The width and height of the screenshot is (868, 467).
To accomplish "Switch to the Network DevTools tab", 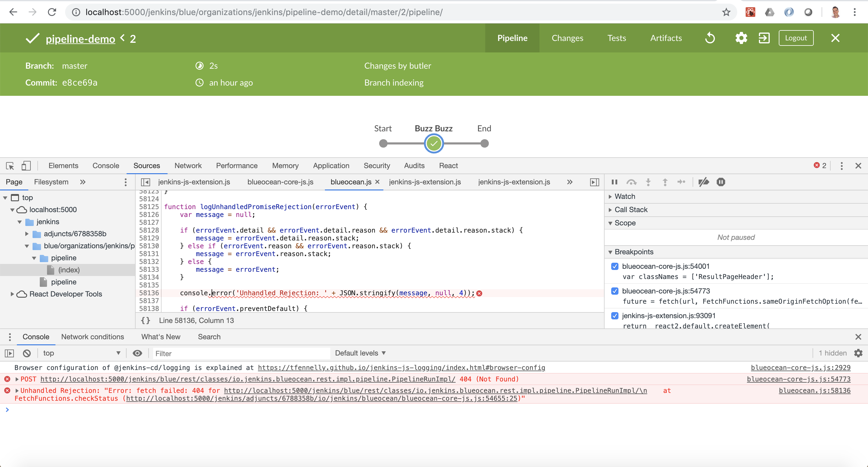I will tap(188, 166).
